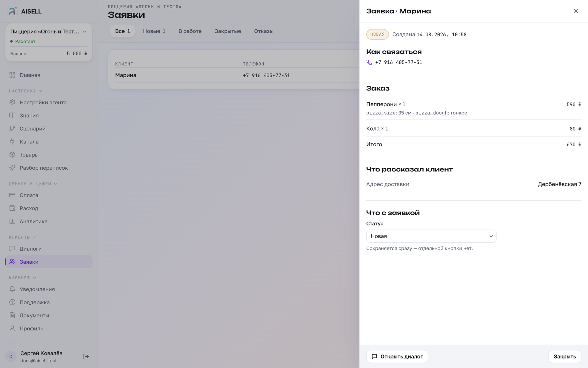Image resolution: width=588 pixels, height=368 pixels.
Task: Collapse the НАСТРОЙКА sidebar section
Action: (25, 91)
